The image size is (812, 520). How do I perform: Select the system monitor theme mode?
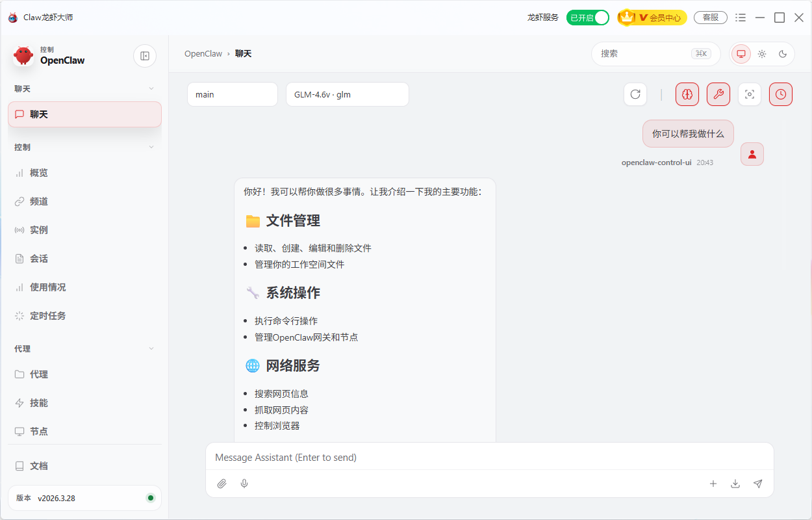tap(741, 54)
